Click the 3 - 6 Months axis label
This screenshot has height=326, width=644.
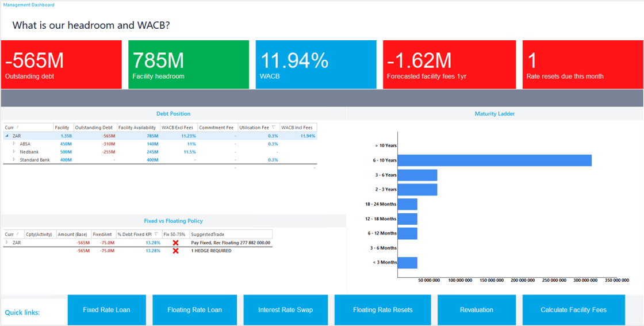click(383, 248)
